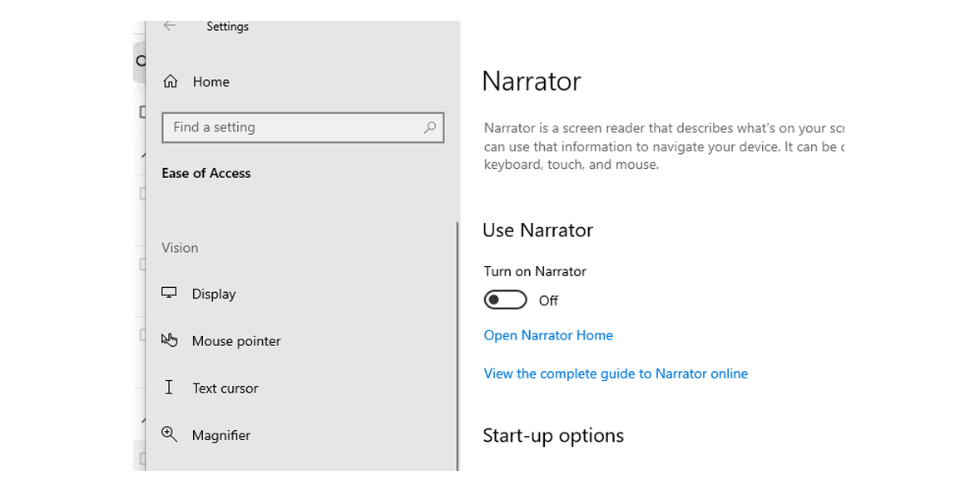Viewport: 980px width, 490px height.
Task: Click the Text cursor I-beam icon
Action: point(169,387)
